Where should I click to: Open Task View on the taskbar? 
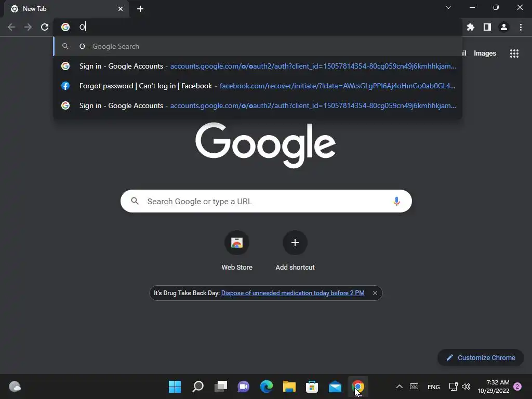(x=220, y=387)
